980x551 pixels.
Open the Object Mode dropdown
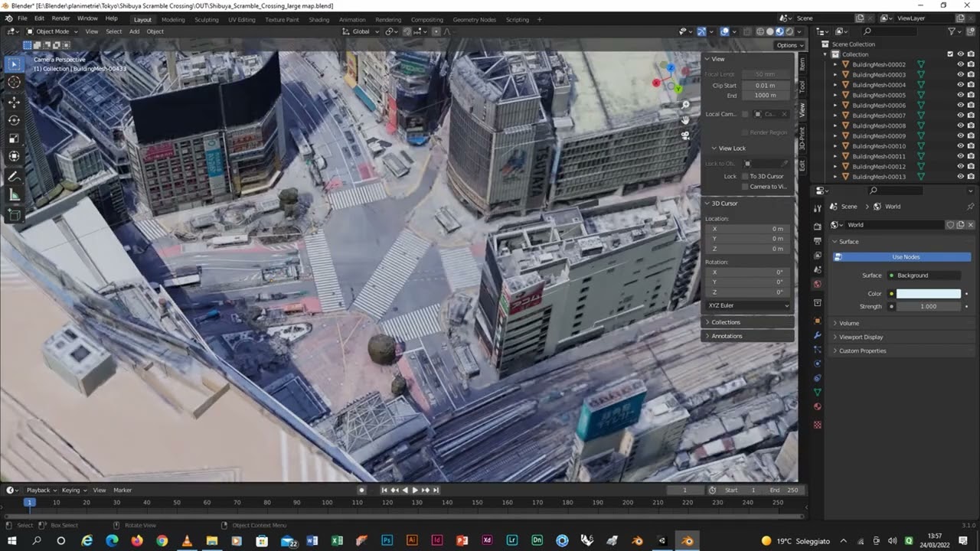pyautogui.click(x=51, y=31)
